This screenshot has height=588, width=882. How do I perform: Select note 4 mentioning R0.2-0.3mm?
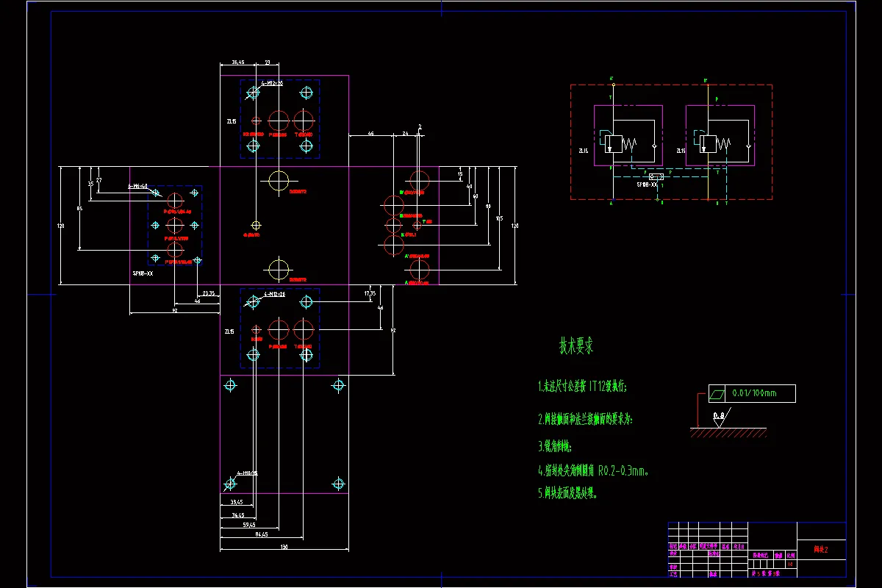(x=593, y=470)
